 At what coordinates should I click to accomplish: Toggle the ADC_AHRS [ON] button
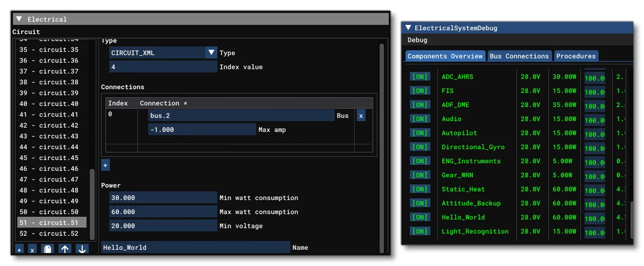[420, 77]
